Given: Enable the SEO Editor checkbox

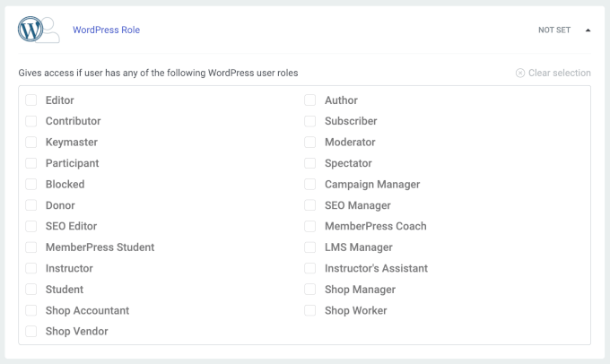Looking at the screenshot, I should pos(31,226).
